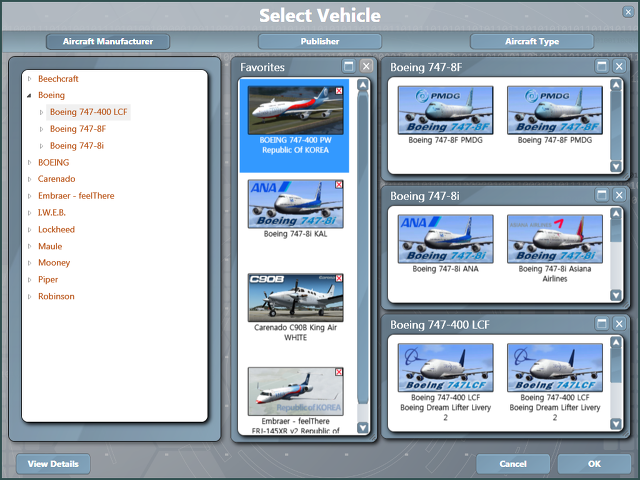Expand the Boeing 747-8F tree node
The width and height of the screenshot is (640, 480).
tap(41, 129)
